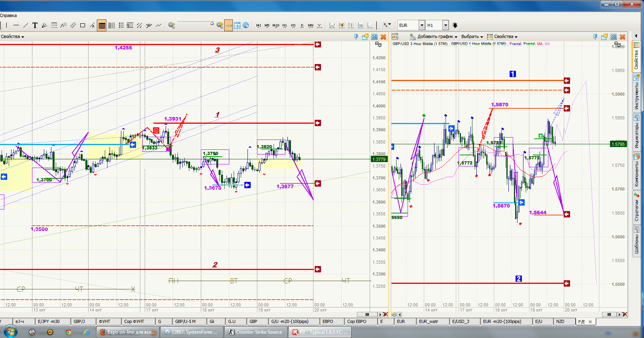Switch timeframe to M10

(276, 25)
